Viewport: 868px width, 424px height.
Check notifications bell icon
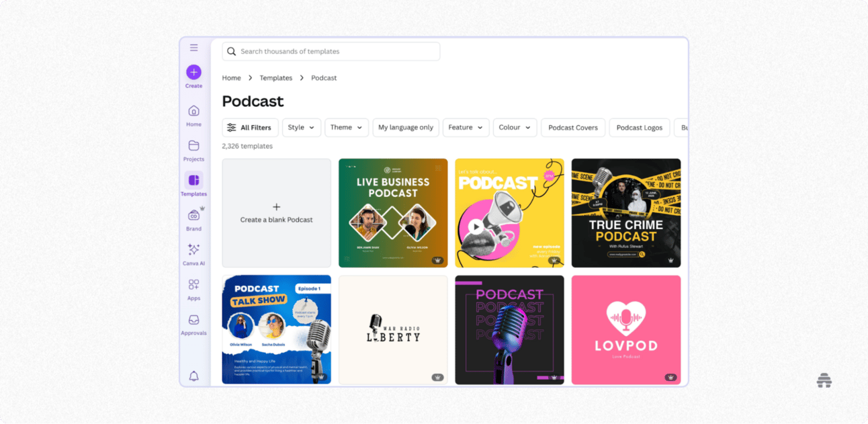193,376
